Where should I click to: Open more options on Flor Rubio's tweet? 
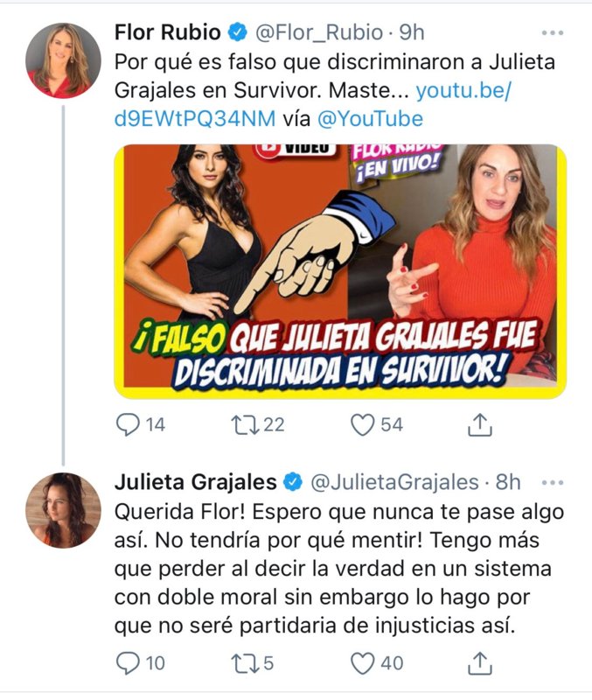coord(553,32)
